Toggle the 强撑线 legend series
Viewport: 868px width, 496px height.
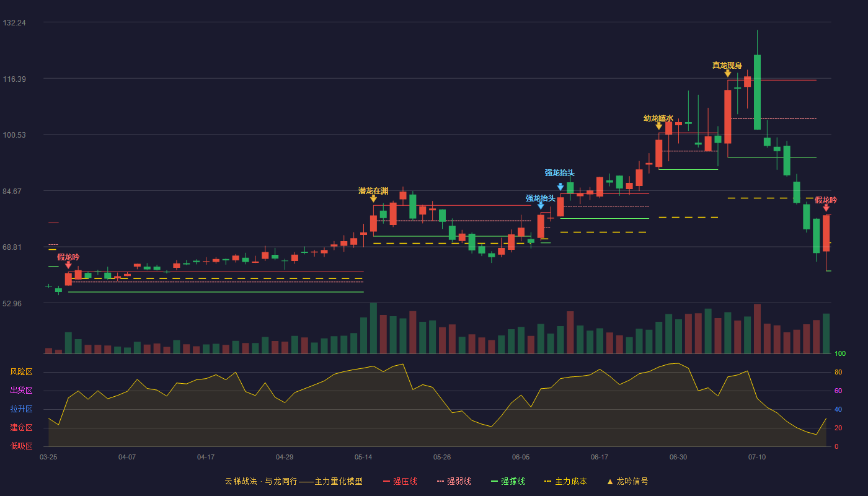tap(508, 481)
